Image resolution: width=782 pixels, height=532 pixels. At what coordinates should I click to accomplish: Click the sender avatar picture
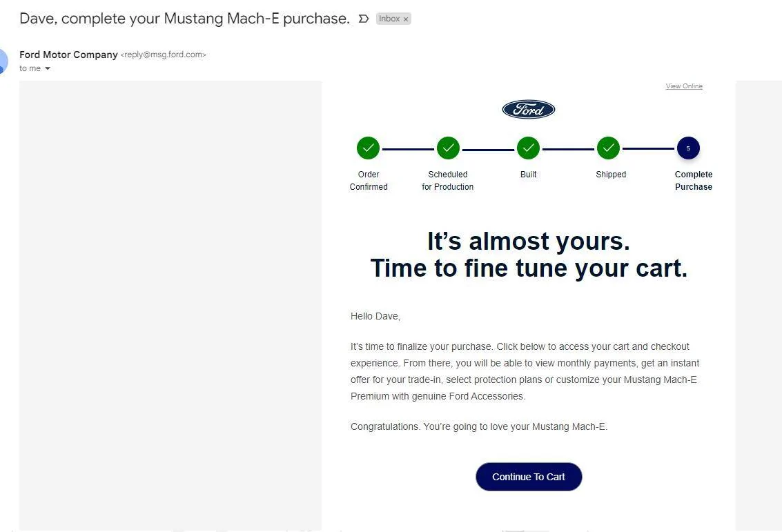pyautogui.click(x=3, y=61)
